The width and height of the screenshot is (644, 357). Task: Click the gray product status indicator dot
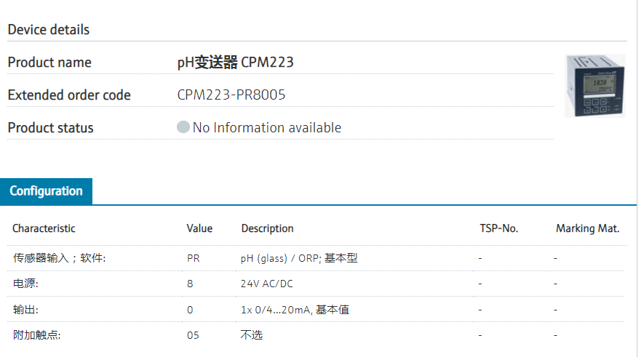tap(183, 127)
